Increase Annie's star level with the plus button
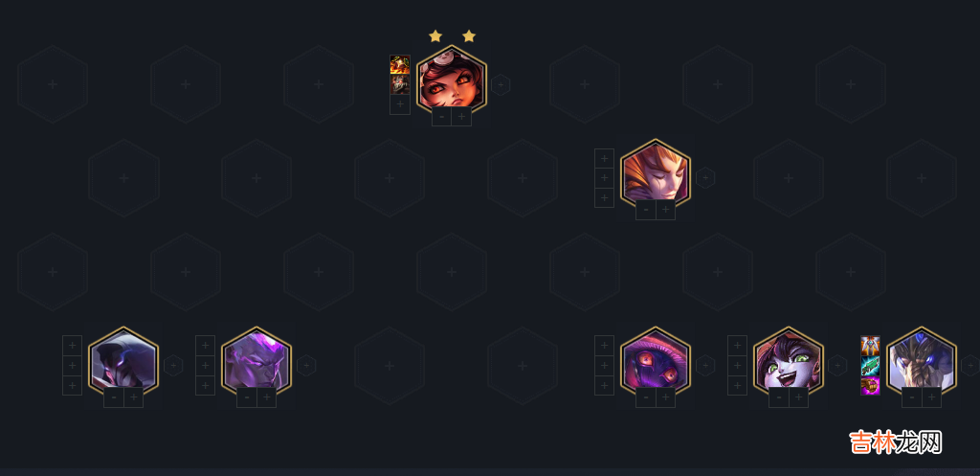The height and width of the screenshot is (476, 980). pyautogui.click(x=461, y=116)
